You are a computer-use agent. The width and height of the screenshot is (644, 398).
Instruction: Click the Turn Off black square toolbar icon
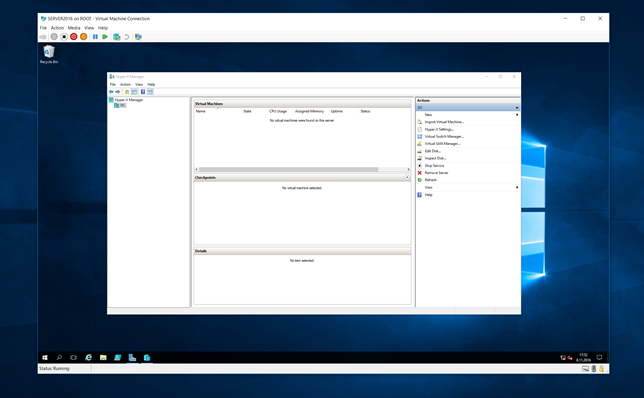[x=64, y=37]
